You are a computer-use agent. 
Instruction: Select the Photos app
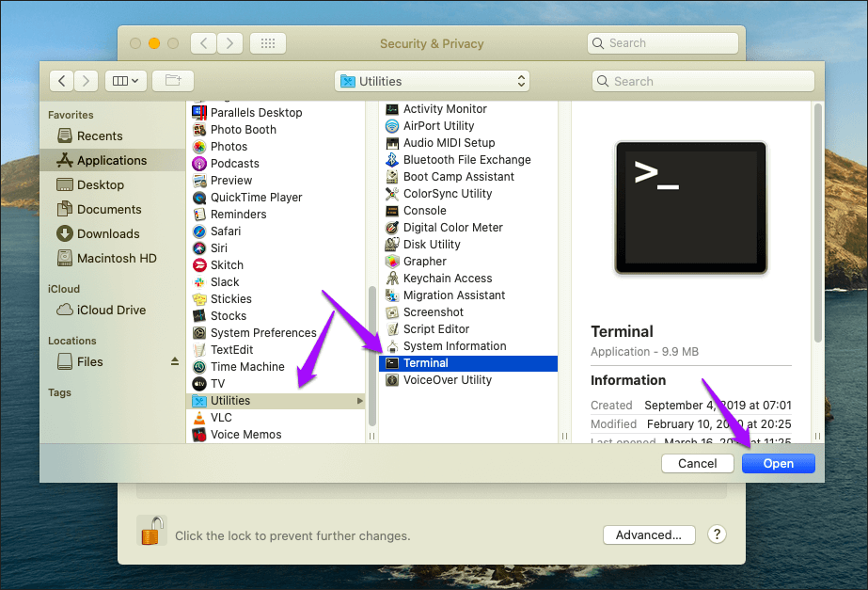click(x=276, y=146)
